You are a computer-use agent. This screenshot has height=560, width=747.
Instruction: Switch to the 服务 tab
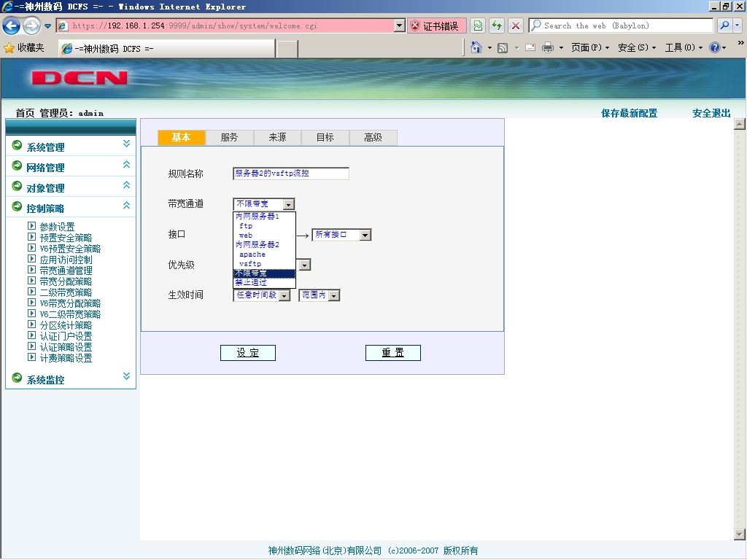pyautogui.click(x=229, y=137)
